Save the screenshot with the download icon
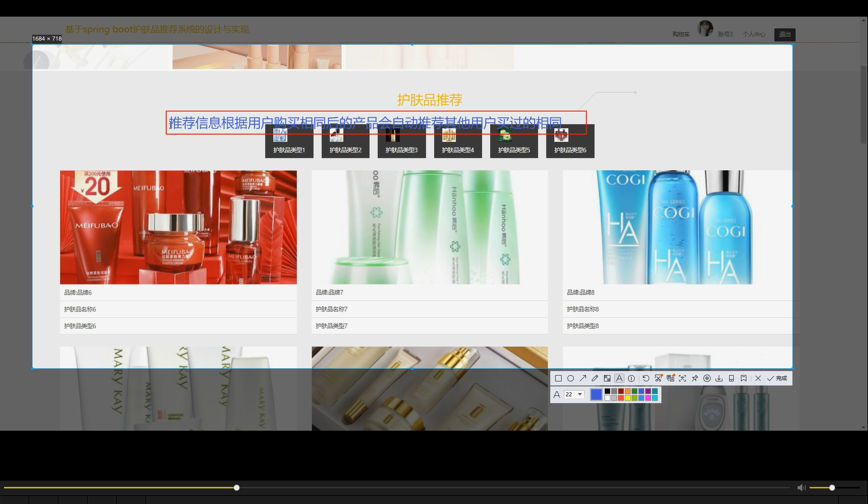 click(x=720, y=378)
